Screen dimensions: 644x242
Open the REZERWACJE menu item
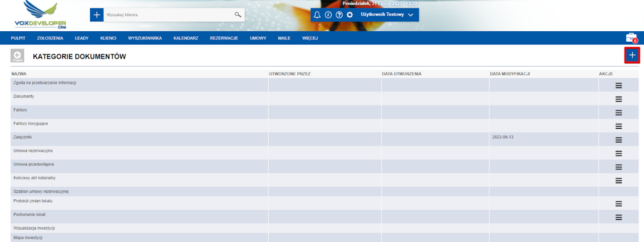(224, 38)
